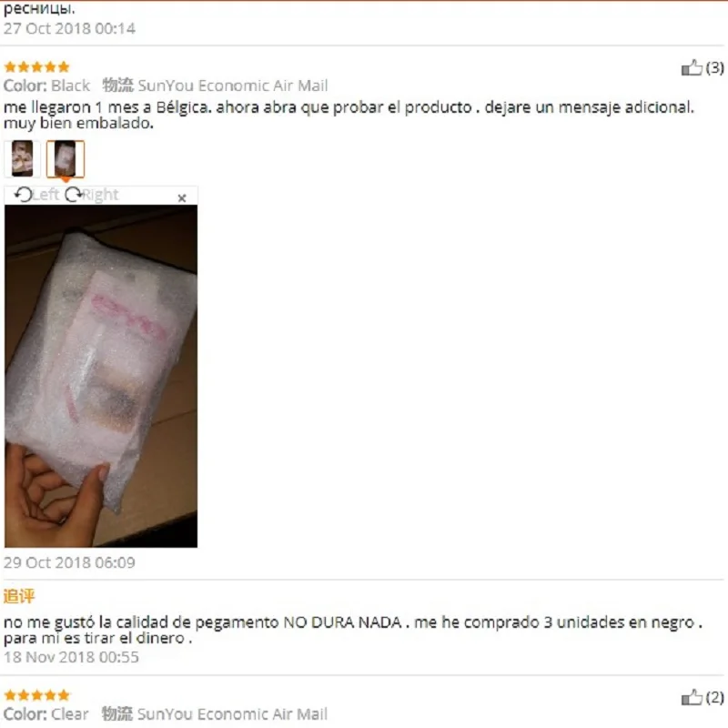Click the enlarged bubble-wrap package photo
728x728 pixels.
click(101, 376)
